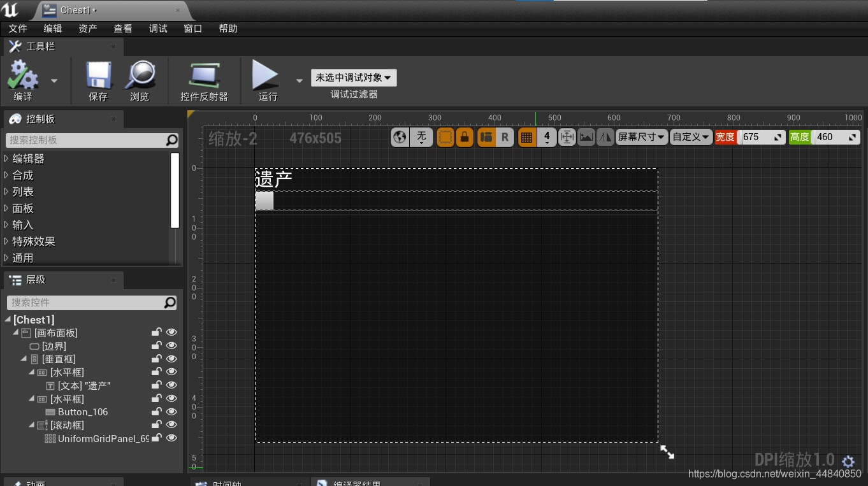The height and width of the screenshot is (486, 868).
Task: Click the 保存 (Save) floppy disk icon
Action: (x=99, y=75)
